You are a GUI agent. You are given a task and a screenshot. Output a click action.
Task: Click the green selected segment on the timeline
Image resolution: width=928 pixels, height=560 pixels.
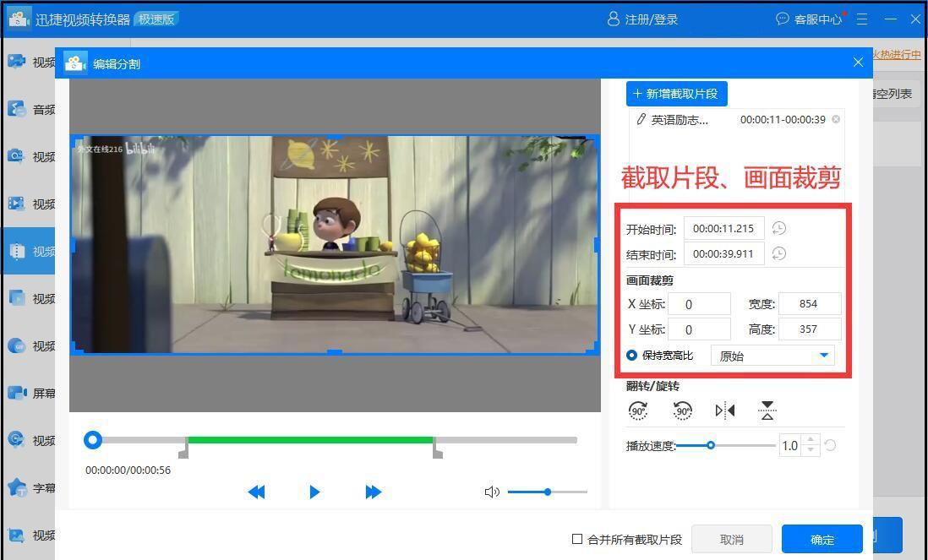point(310,440)
